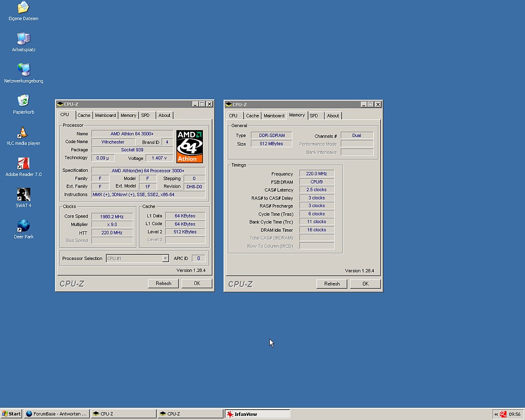Minimize the left CPU-Z window

pyautogui.click(x=195, y=104)
